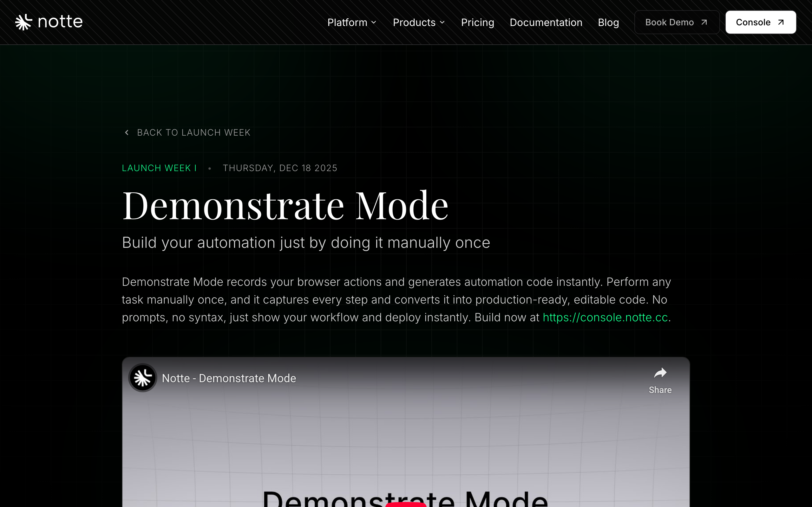
Task: Open the Blog link
Action: coord(608,22)
